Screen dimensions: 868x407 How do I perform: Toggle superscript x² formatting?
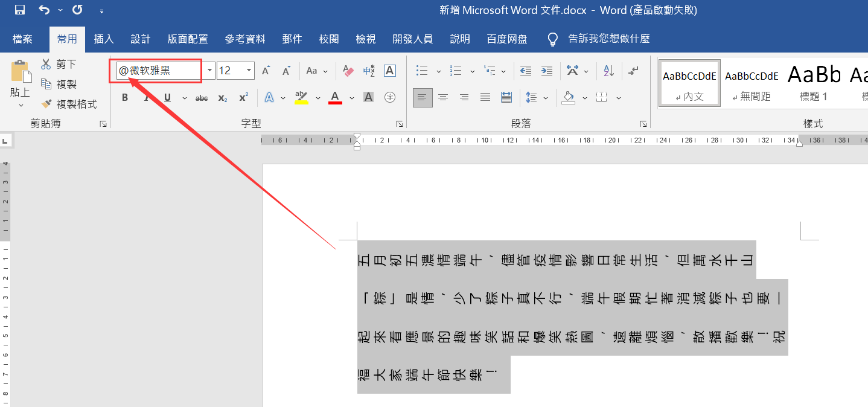(243, 97)
